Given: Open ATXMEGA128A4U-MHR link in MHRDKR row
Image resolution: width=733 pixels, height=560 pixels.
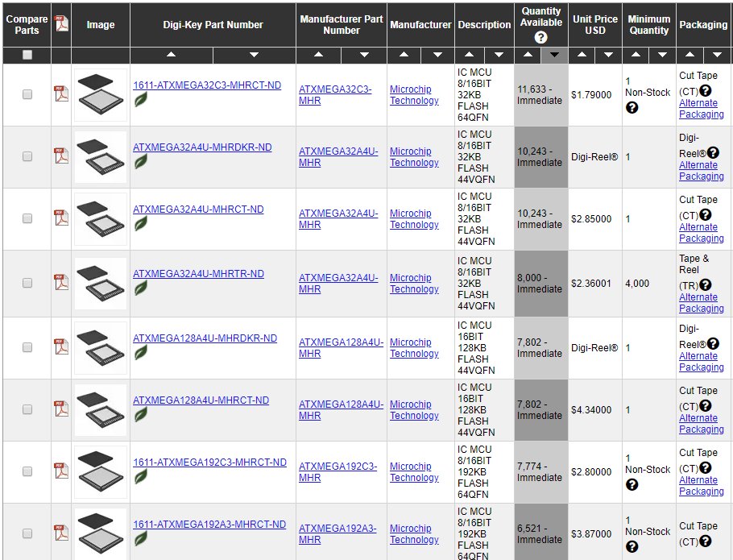Looking at the screenshot, I should (341, 348).
